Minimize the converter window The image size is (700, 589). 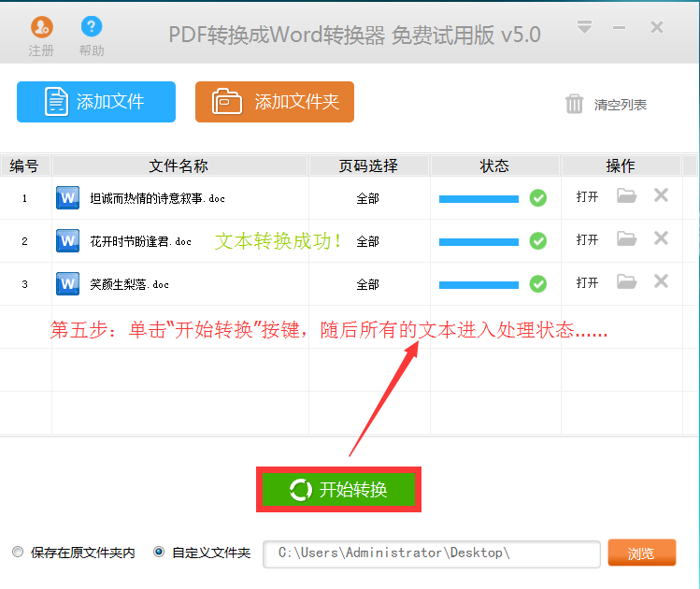coord(619,28)
